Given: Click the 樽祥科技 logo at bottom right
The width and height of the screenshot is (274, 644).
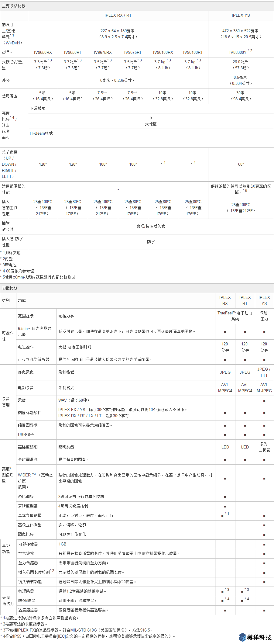Looking at the screenshot, I should (x=255, y=637).
